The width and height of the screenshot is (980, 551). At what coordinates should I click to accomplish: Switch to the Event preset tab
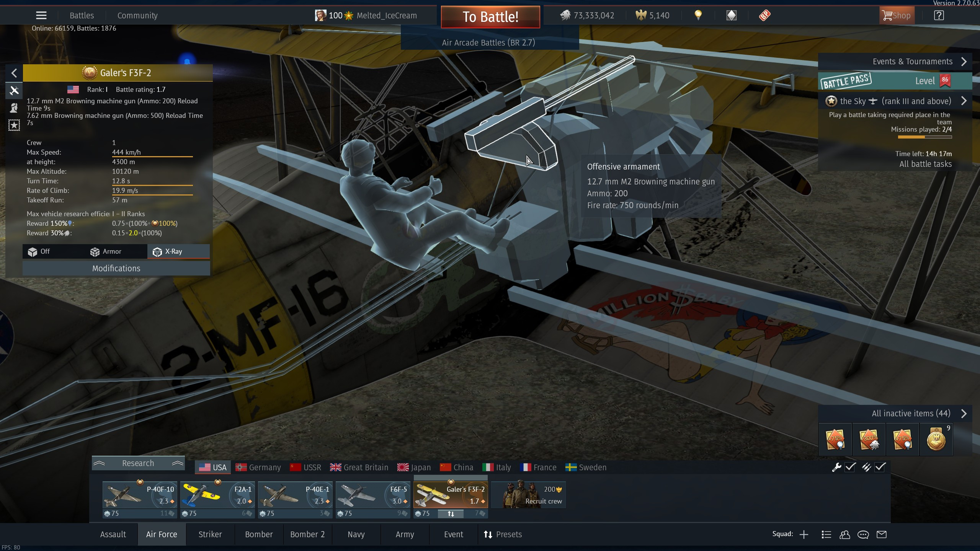(454, 535)
